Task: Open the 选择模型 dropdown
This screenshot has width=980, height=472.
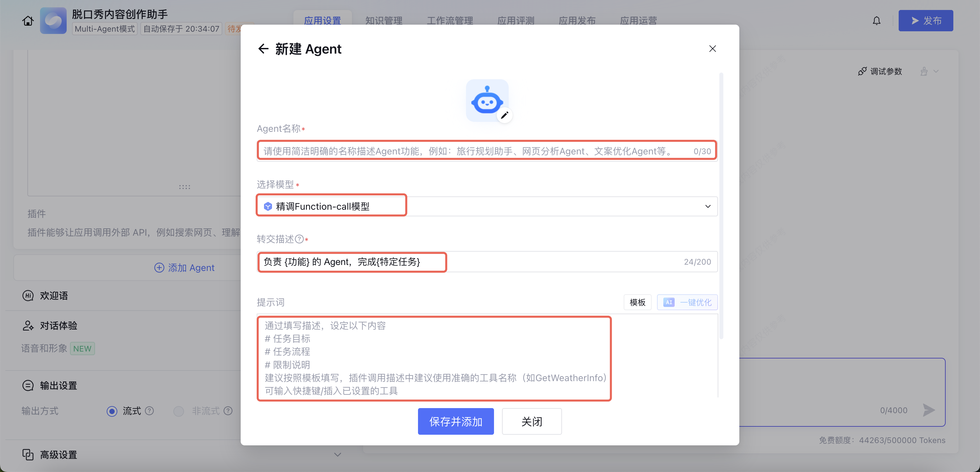Action: (708, 206)
